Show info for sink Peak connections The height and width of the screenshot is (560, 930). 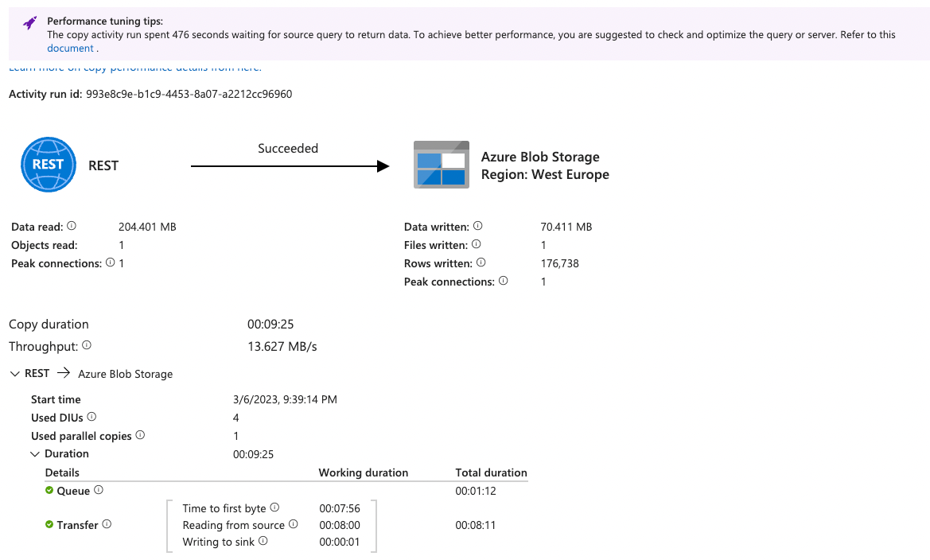(504, 281)
